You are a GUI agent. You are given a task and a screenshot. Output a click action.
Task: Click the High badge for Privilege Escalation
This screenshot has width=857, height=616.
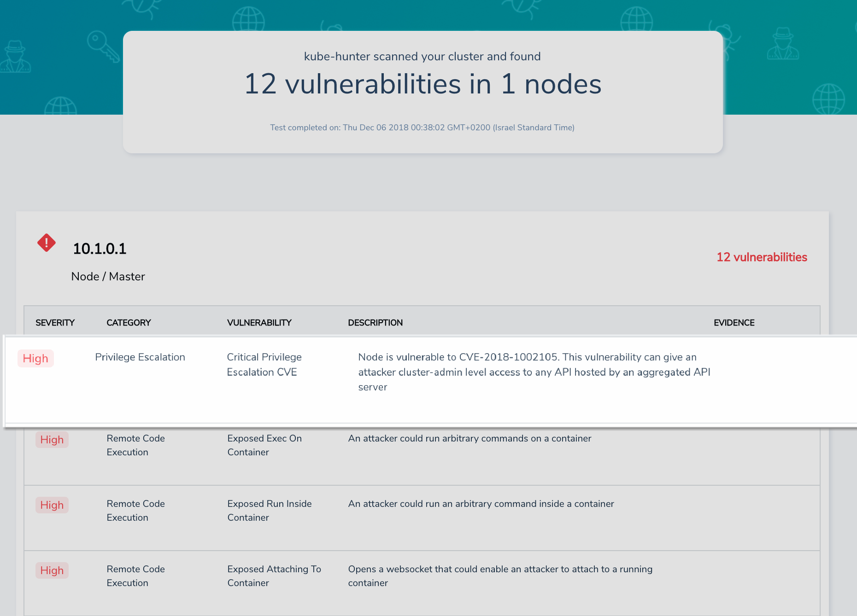coord(35,359)
